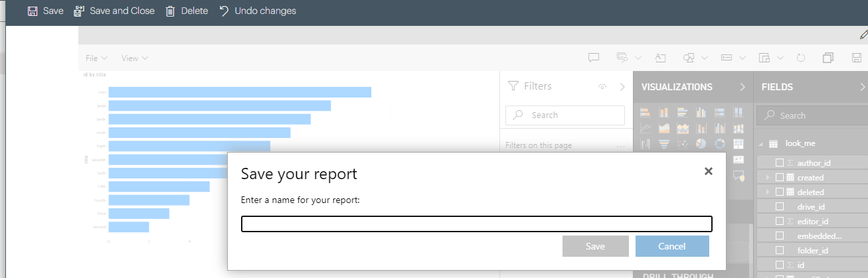Click Undo changes in top toolbar
This screenshot has width=868, height=278.
tap(257, 11)
